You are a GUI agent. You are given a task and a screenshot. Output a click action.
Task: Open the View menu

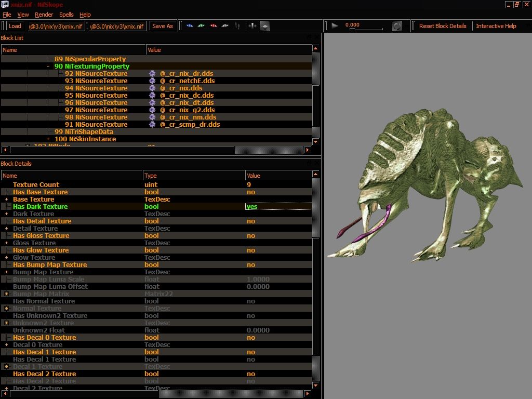click(23, 15)
